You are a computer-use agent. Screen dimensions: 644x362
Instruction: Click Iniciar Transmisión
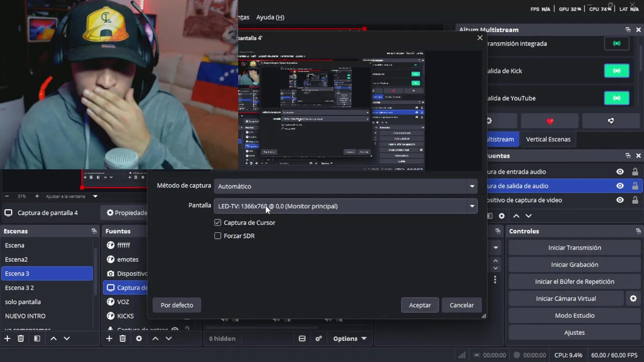pos(574,247)
